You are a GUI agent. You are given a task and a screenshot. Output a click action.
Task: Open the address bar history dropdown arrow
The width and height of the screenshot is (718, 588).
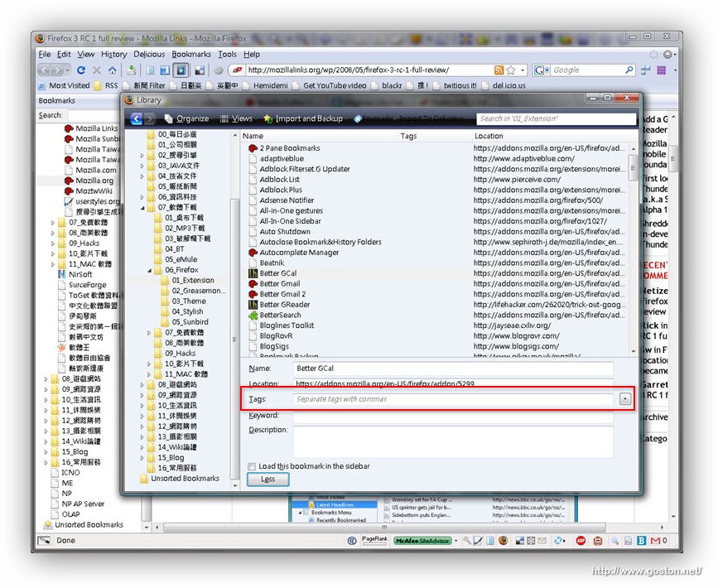(523, 70)
